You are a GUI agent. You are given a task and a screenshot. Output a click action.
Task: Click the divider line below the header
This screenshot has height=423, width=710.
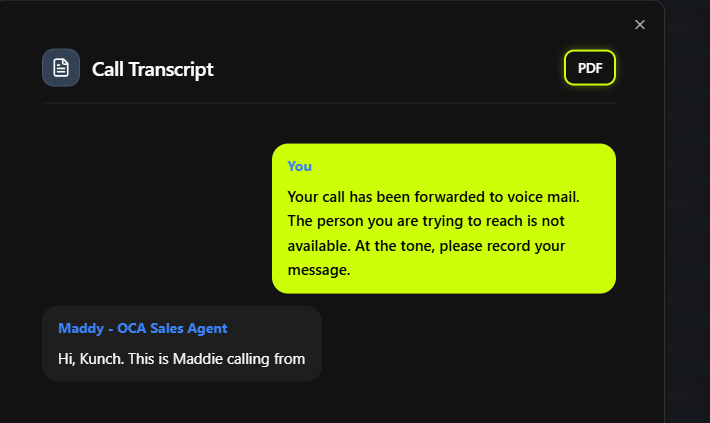pyautogui.click(x=328, y=103)
